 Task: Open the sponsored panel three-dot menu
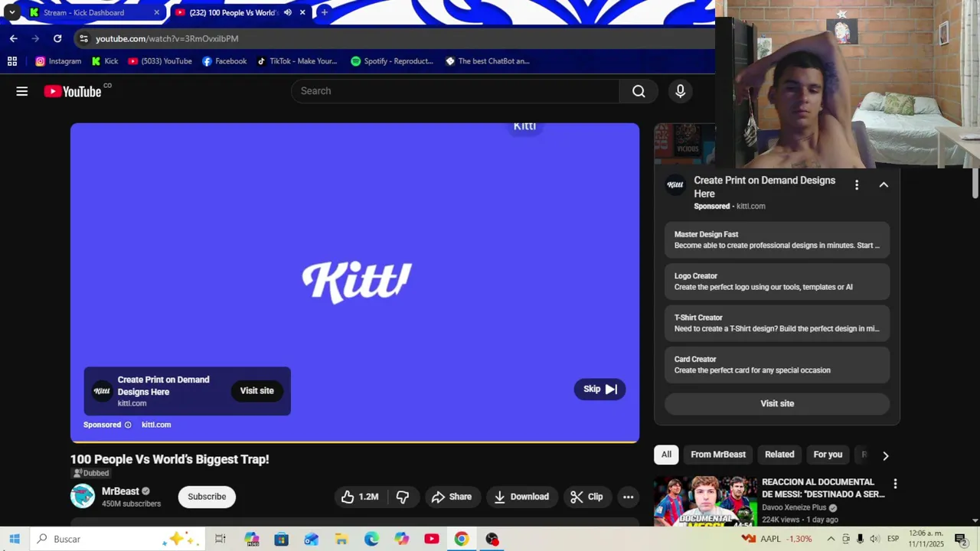pos(857,184)
